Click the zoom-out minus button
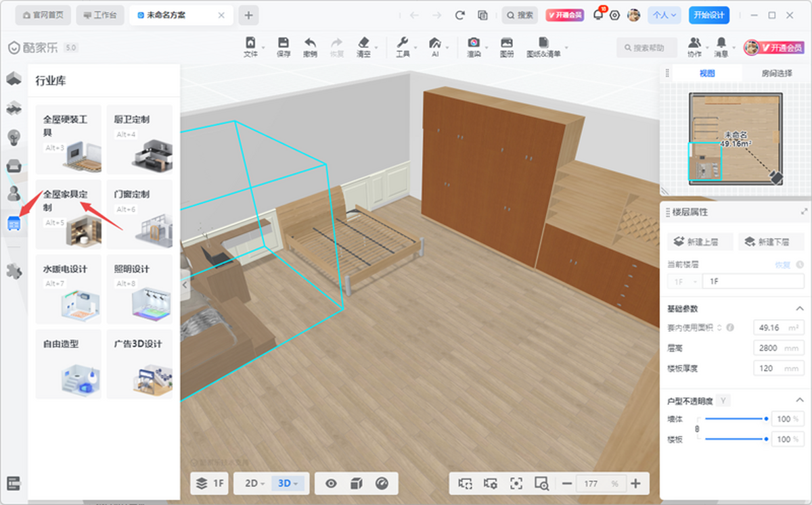Screen dimensions: 812x505 (567, 483)
